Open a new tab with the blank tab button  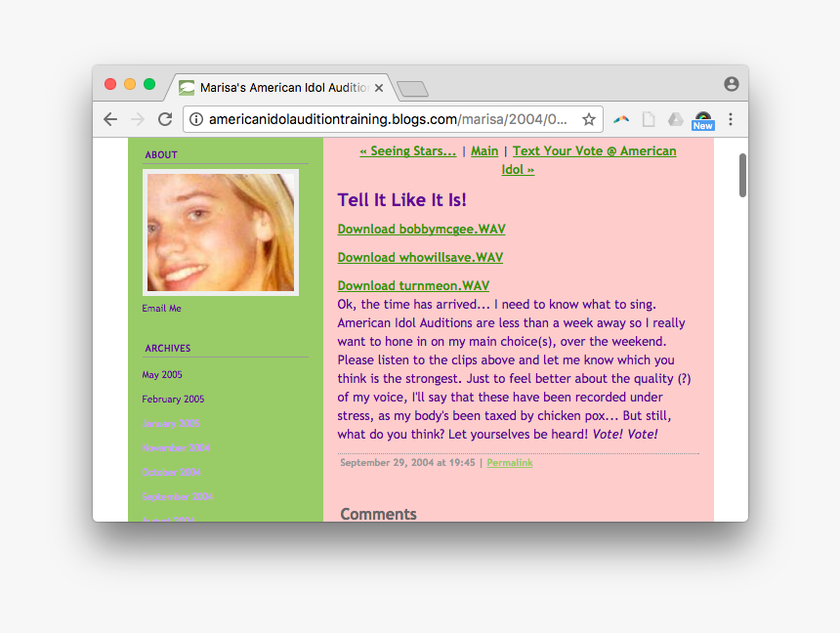[413, 89]
